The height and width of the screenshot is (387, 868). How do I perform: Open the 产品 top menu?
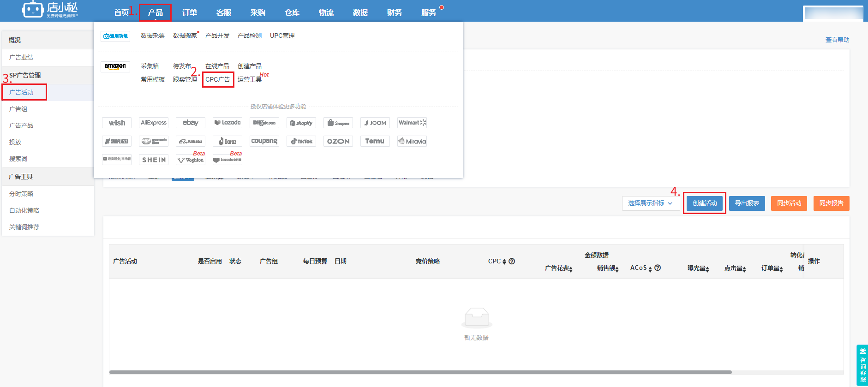click(x=156, y=12)
